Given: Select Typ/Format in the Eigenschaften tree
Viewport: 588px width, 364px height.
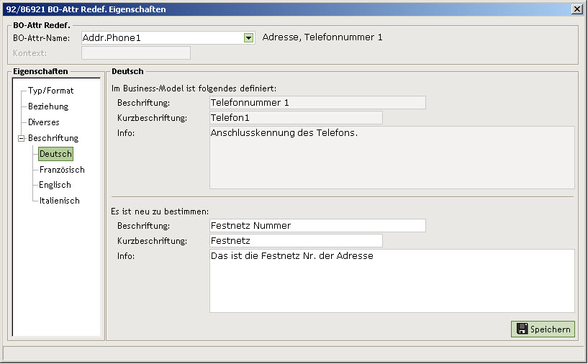Looking at the screenshot, I should (x=50, y=91).
